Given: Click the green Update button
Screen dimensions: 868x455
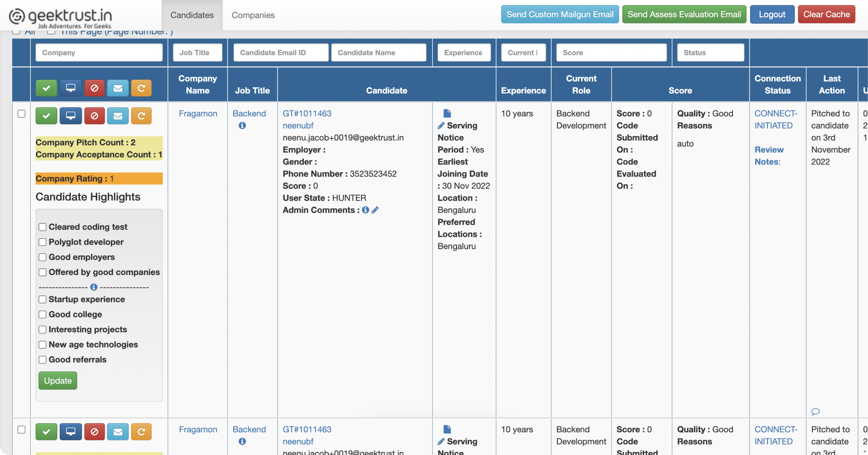Looking at the screenshot, I should click(x=58, y=380).
